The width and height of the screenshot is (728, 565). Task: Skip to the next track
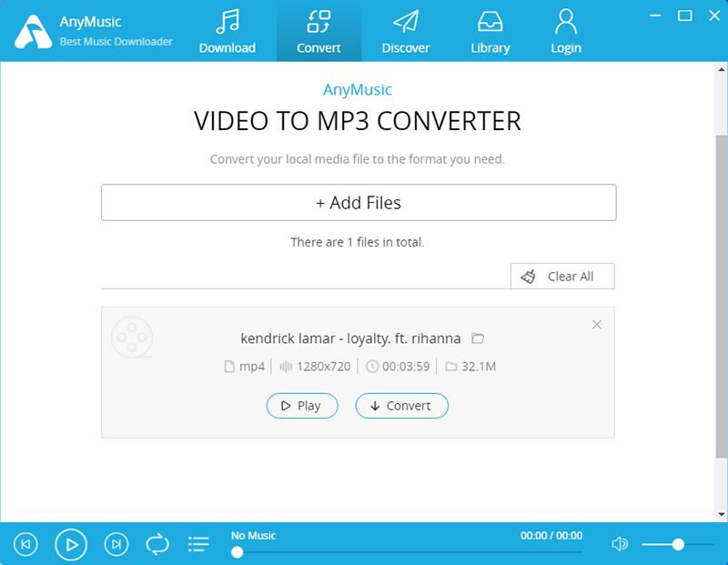pos(116,544)
